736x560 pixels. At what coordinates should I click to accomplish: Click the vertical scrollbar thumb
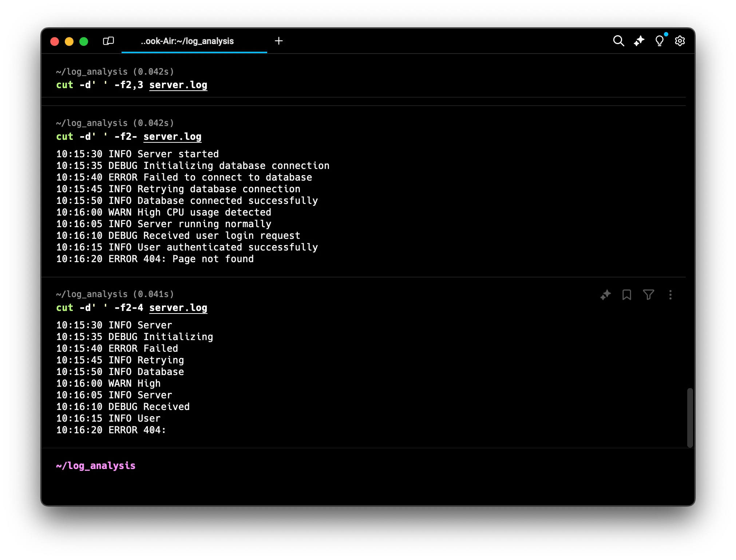click(x=690, y=417)
